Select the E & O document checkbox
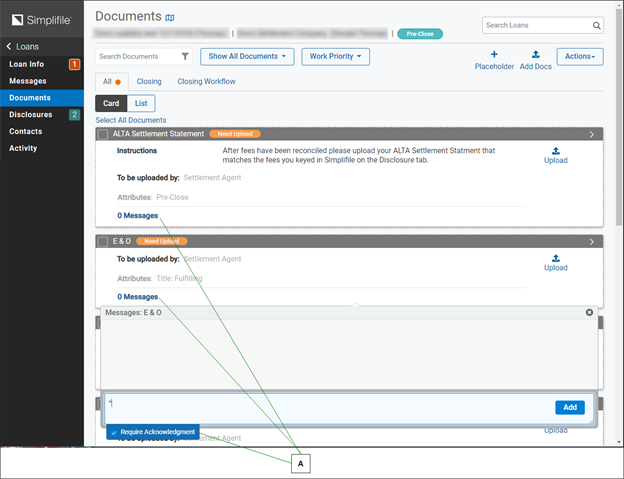Viewport: 624px width, 479px height. pos(103,241)
